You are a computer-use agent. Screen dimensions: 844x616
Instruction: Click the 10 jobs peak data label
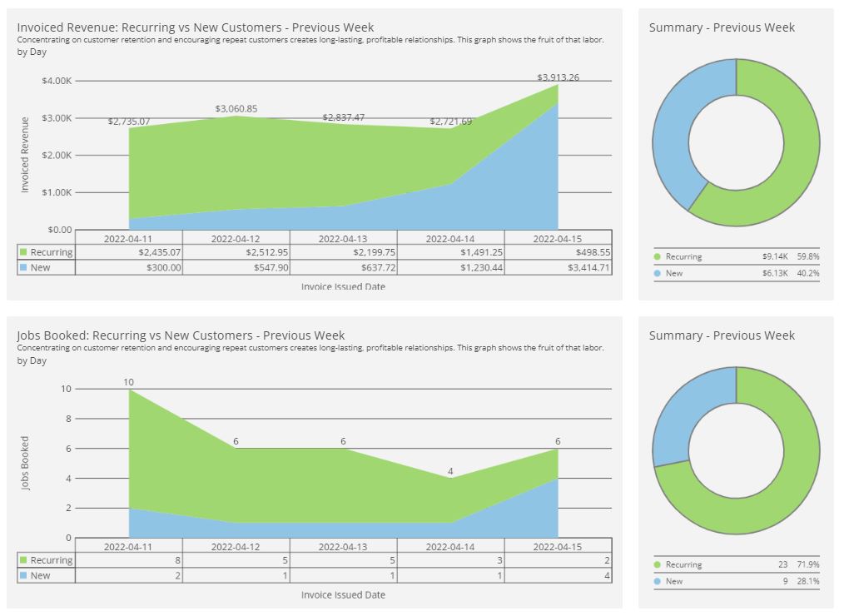pyautogui.click(x=128, y=382)
